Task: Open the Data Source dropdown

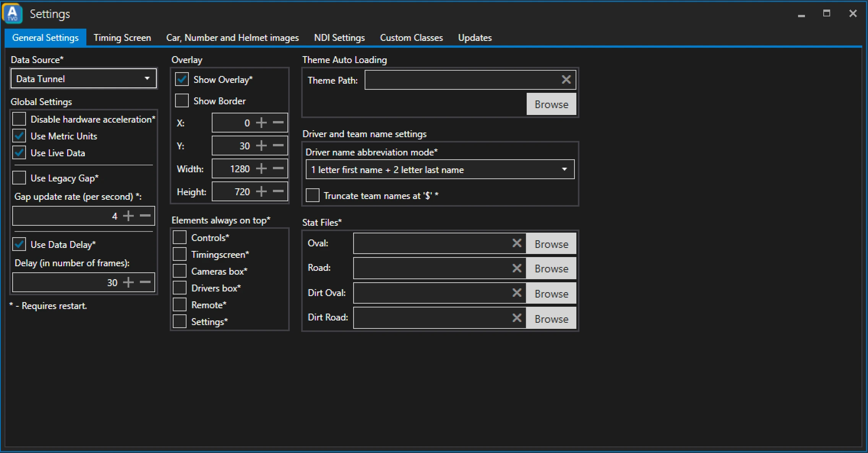Action: click(x=84, y=79)
